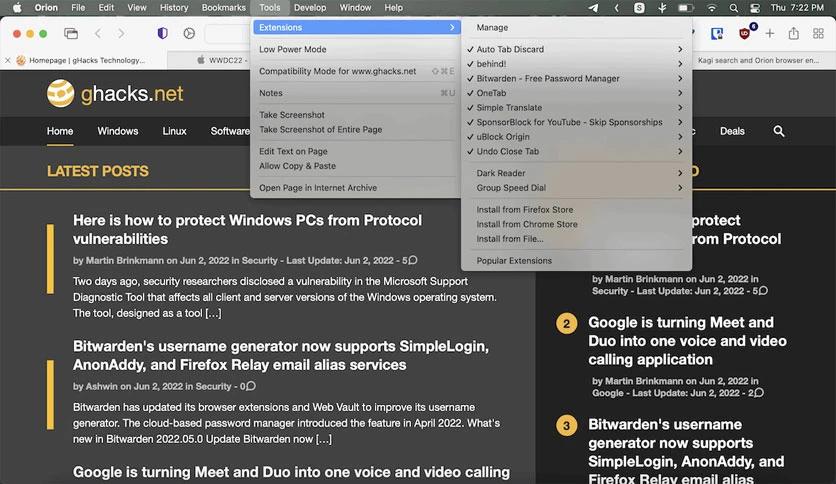Screen dimensions: 836x484
Task: Open the Deals nav link
Action: (732, 131)
